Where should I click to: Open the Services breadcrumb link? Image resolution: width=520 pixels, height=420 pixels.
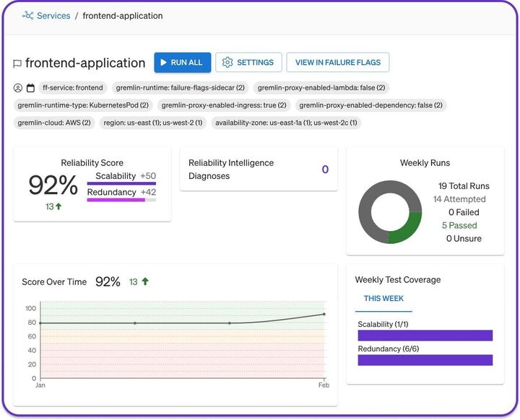(x=53, y=16)
